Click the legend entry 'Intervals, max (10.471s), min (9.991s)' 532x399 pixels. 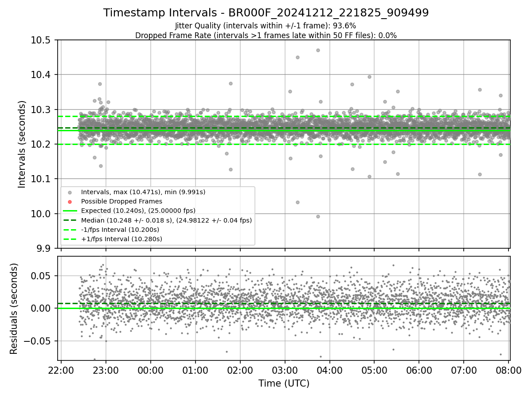pos(143,192)
